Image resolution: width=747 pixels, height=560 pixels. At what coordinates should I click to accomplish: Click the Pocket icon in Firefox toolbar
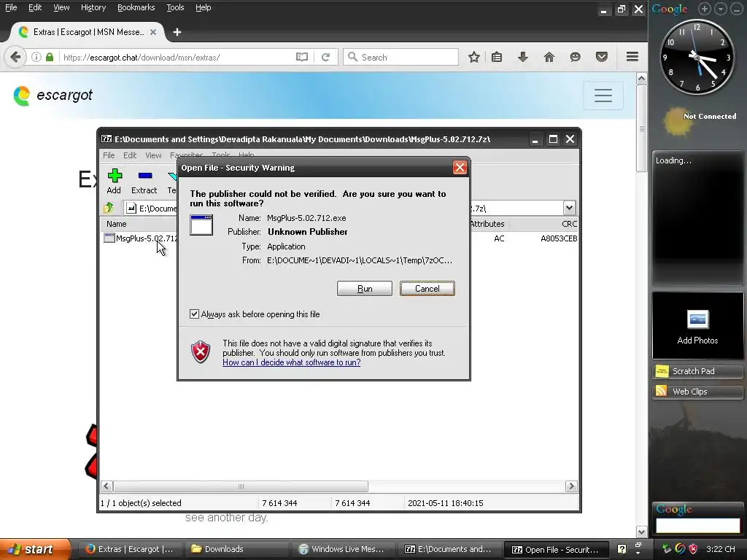pos(602,57)
